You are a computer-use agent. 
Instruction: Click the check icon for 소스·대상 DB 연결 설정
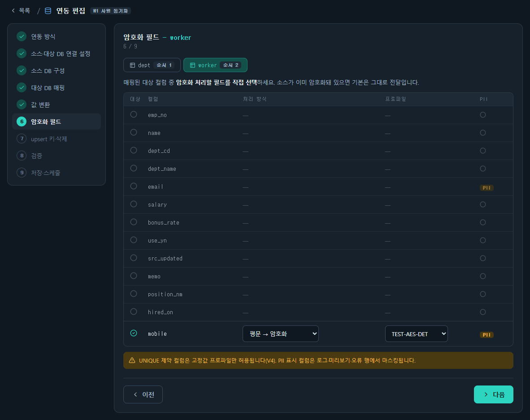(22, 53)
